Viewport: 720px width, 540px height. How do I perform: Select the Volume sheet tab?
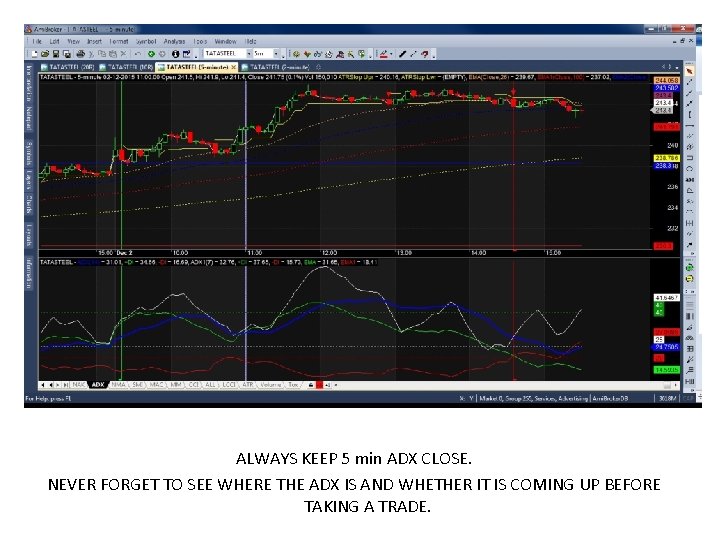(271, 385)
